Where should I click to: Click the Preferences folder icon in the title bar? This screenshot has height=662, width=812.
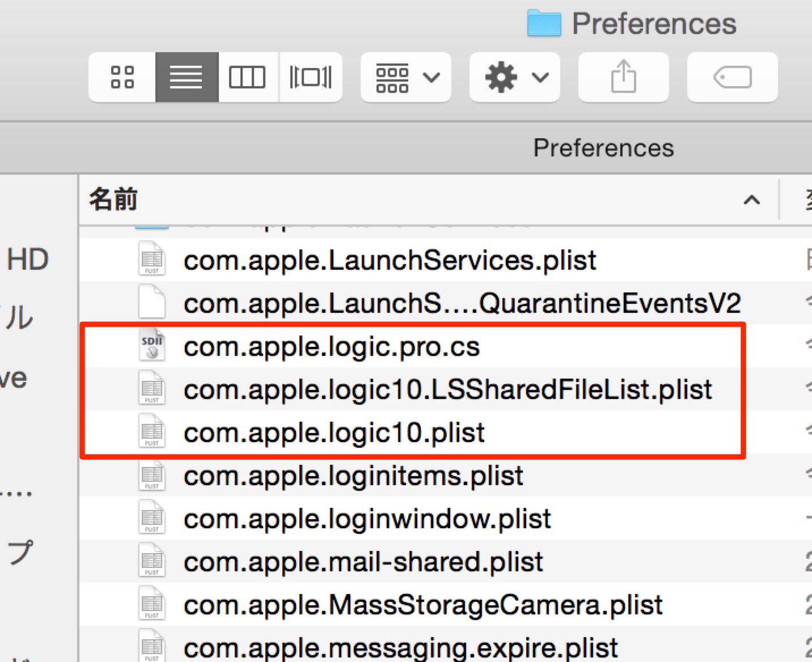544,23
